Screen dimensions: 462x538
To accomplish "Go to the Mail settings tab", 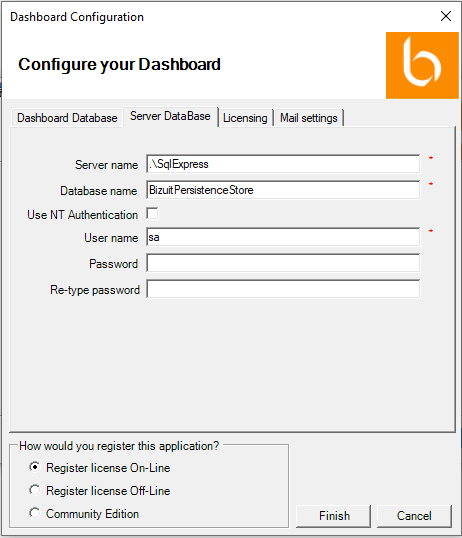I will point(309,118).
